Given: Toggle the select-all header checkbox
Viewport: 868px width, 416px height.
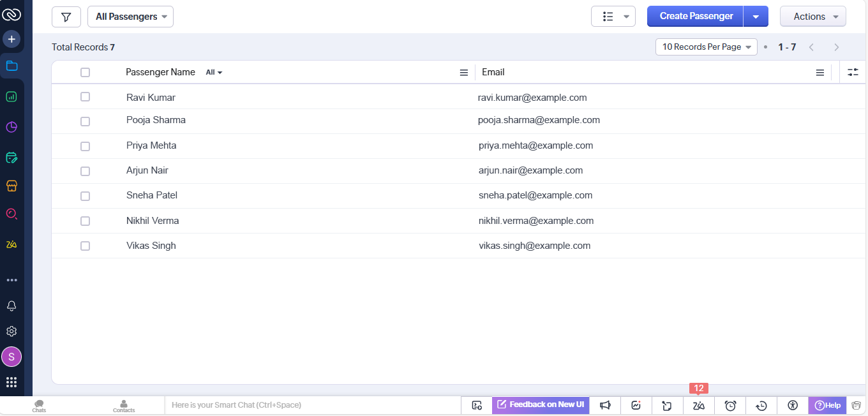Looking at the screenshot, I should (85, 72).
